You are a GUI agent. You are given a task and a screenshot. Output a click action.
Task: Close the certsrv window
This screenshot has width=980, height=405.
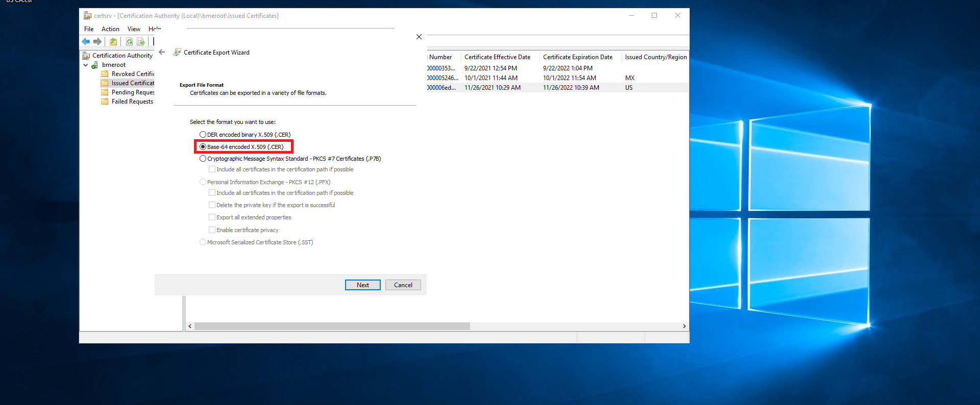tap(678, 16)
